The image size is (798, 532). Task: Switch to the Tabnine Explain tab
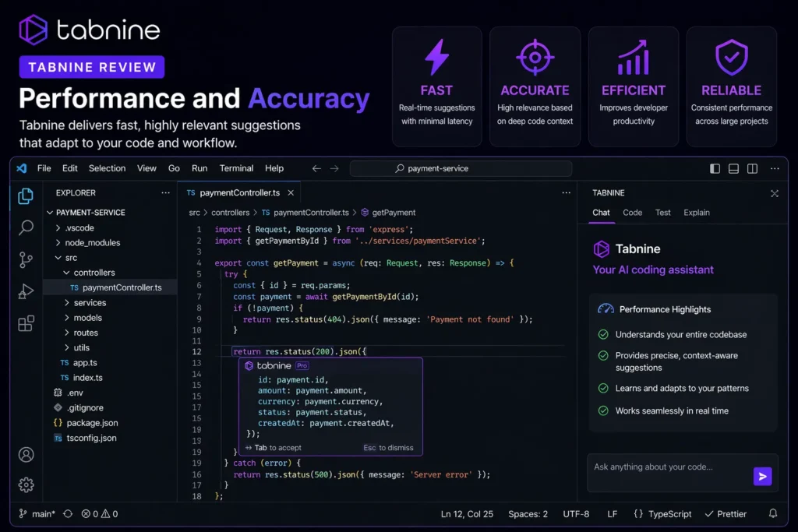click(696, 213)
